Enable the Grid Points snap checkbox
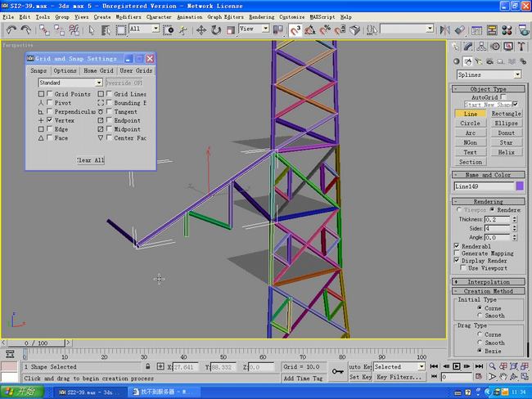The width and height of the screenshot is (532, 399). 50,93
